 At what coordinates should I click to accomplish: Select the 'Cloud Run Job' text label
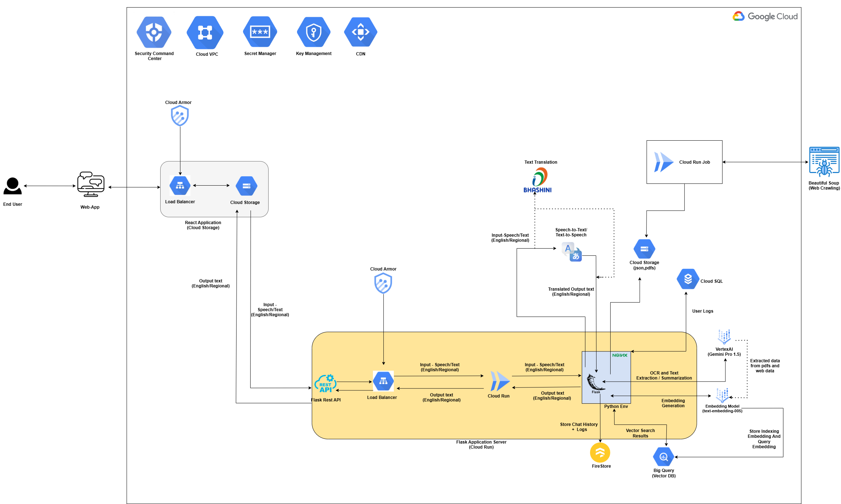pyautogui.click(x=694, y=162)
